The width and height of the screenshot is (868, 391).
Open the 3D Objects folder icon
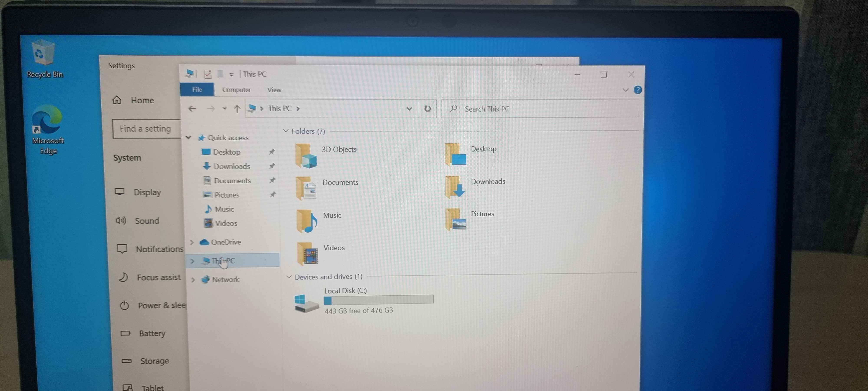[306, 156]
